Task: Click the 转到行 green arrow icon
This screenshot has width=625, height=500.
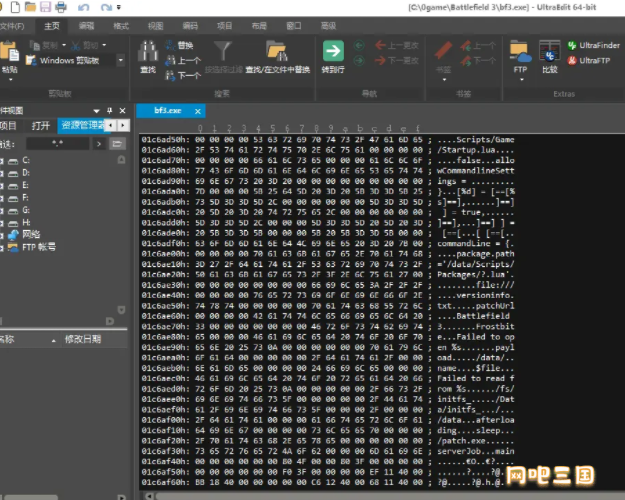Action: pyautogui.click(x=333, y=51)
